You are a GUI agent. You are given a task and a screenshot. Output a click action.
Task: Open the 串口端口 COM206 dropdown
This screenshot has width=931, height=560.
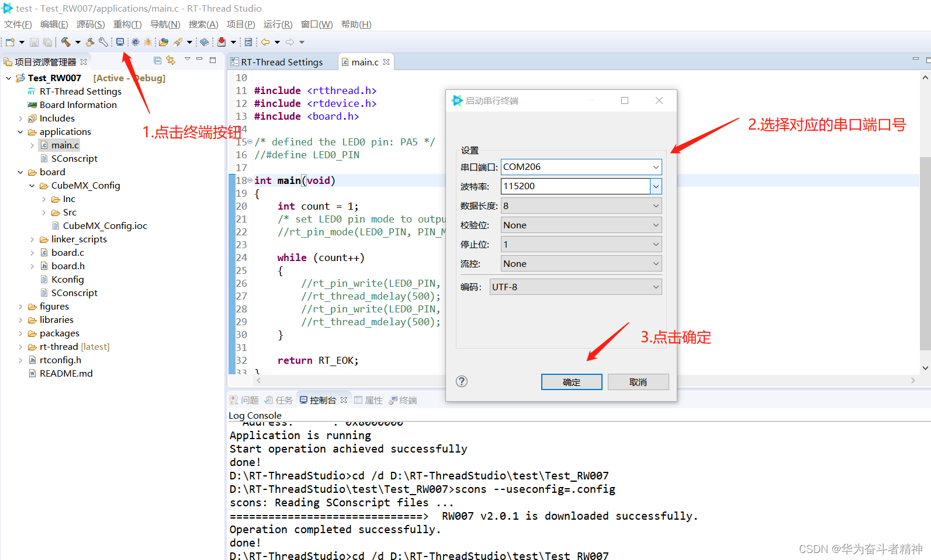[x=656, y=167]
